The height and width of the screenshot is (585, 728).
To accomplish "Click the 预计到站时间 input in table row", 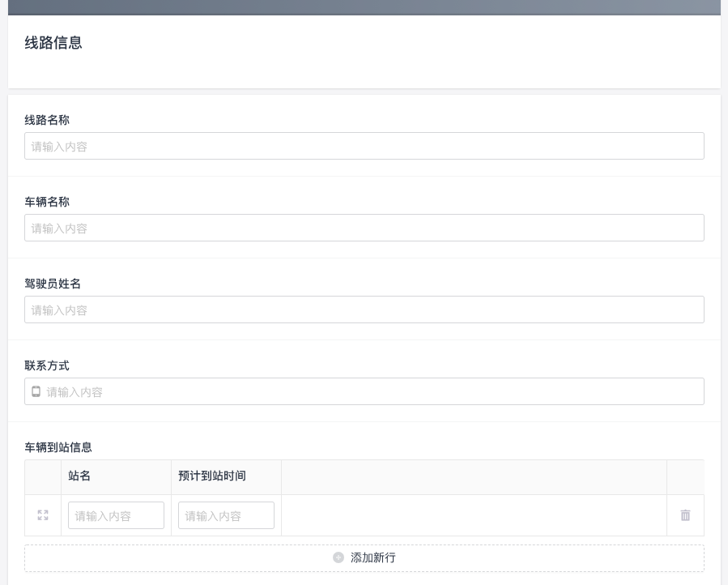I will [226, 515].
